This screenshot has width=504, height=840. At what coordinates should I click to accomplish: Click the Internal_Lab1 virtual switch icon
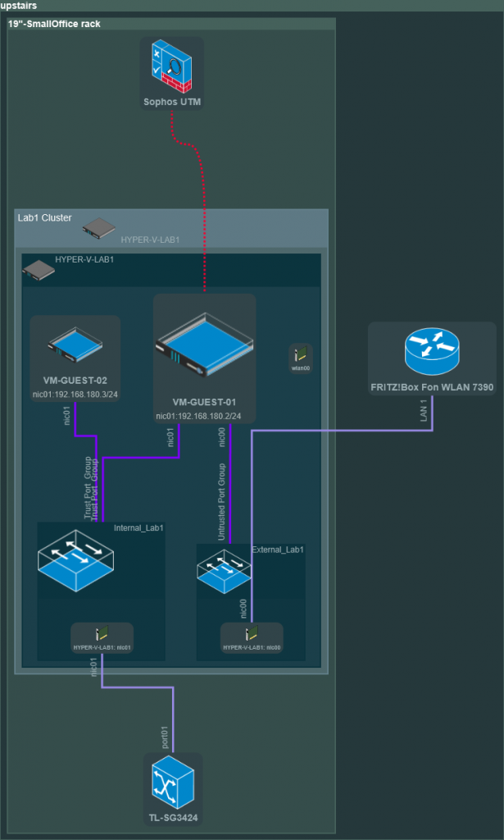(x=78, y=560)
